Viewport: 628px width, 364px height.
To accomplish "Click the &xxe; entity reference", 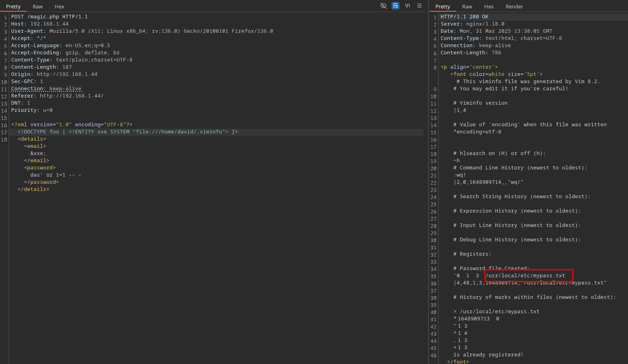I will point(38,153).
